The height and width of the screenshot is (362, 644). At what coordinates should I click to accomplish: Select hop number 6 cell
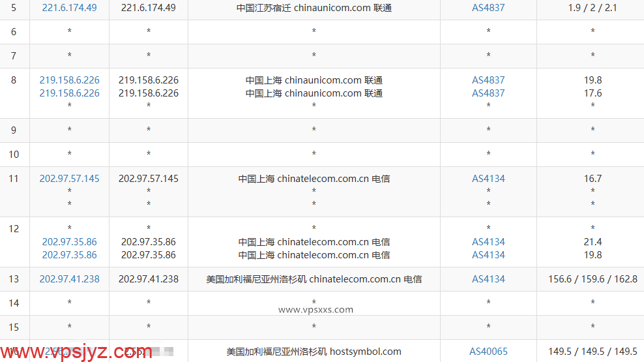(14, 32)
